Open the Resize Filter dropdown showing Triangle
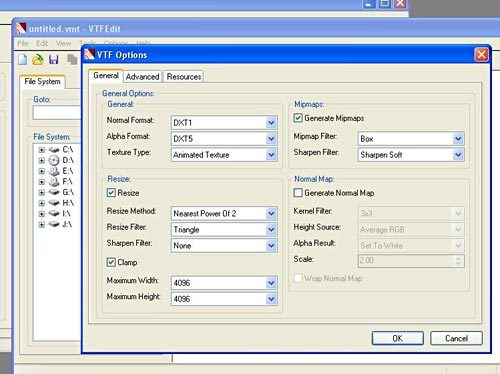This screenshot has height=374, width=500. point(224,229)
